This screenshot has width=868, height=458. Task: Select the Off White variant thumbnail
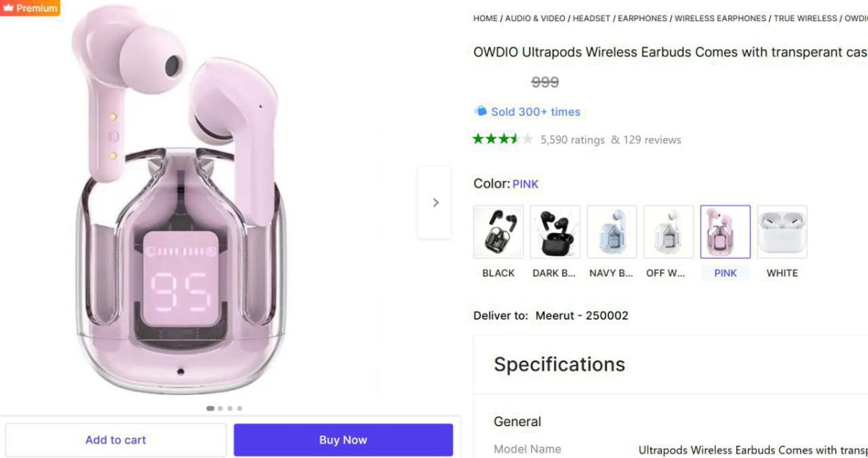point(668,232)
